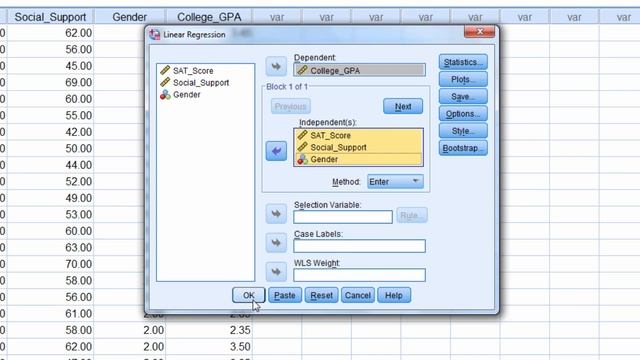The height and width of the screenshot is (360, 640).
Task: Select Gender in the Independent(s) box
Action: pyautogui.click(x=358, y=159)
